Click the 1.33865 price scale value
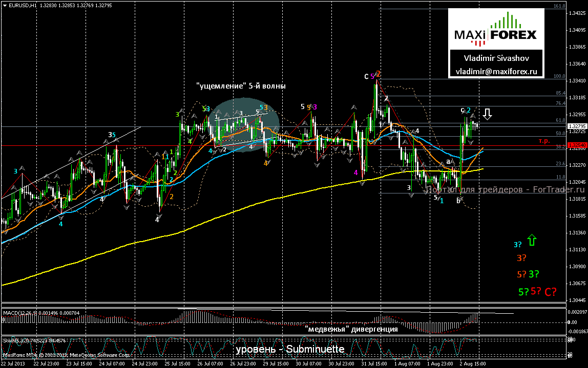Viewport: 588px width, 368px height. 577,47
